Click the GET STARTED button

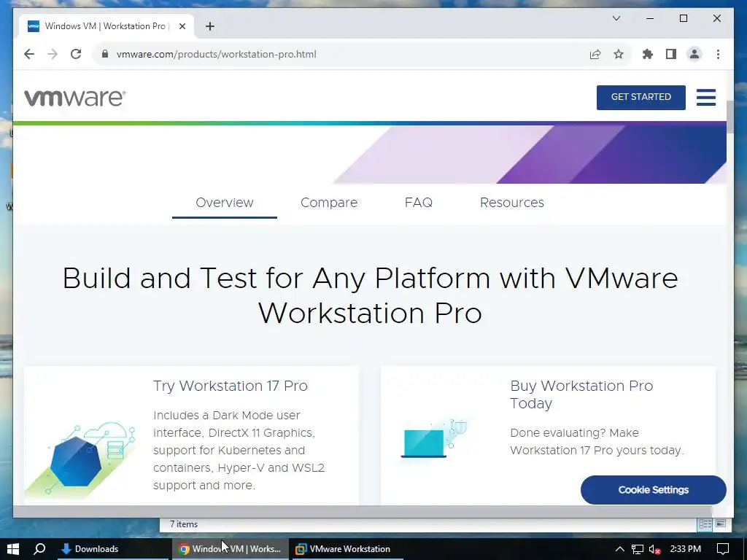[x=640, y=97]
